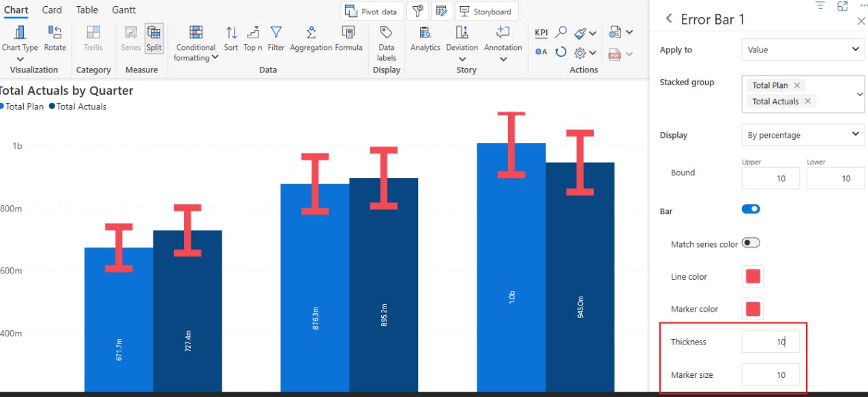Open the Sort tool
Screen dimensions: 868x397
[x=231, y=39]
